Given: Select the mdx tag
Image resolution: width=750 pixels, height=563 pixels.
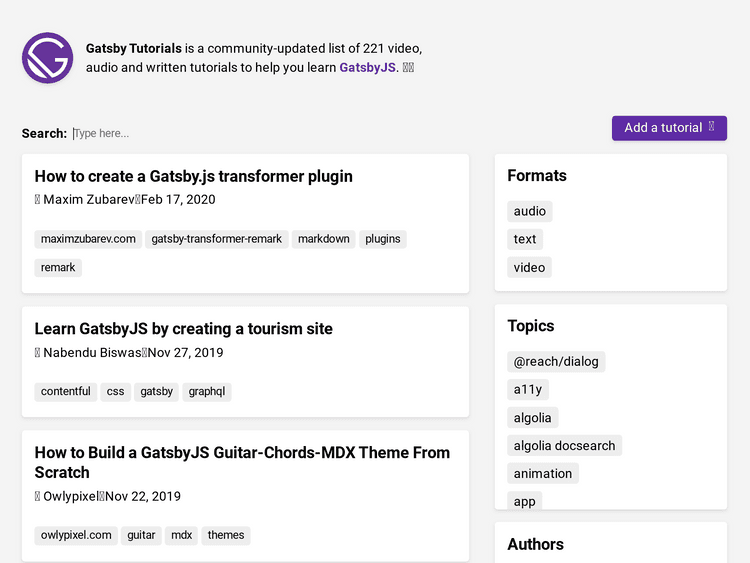Looking at the screenshot, I should pyautogui.click(x=181, y=535).
